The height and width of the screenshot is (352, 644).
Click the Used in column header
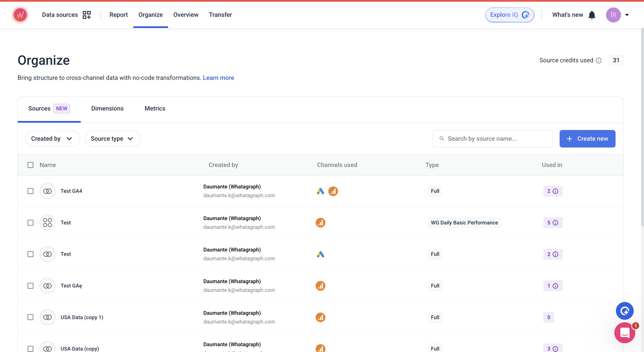tap(552, 165)
